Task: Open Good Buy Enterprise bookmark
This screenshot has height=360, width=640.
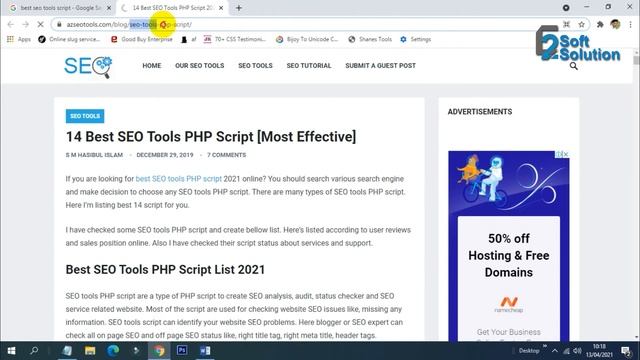Action: pos(142,39)
